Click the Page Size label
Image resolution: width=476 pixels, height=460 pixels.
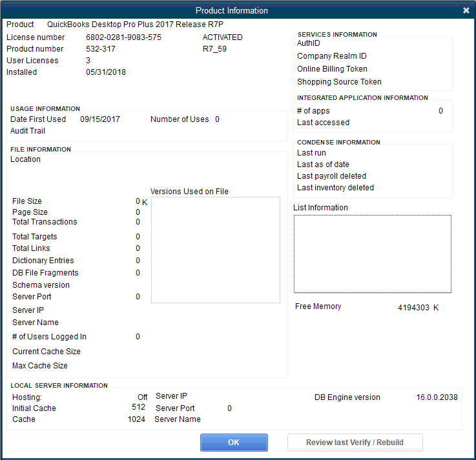pos(30,212)
